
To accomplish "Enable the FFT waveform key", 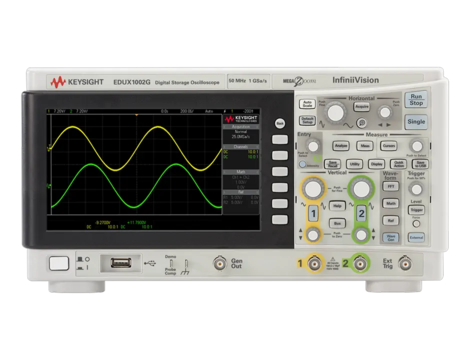I will point(391,187).
